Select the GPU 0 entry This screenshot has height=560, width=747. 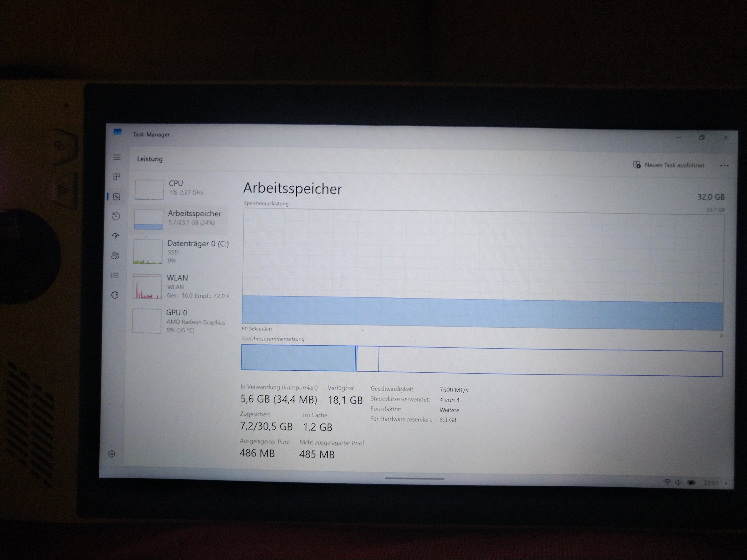179,321
